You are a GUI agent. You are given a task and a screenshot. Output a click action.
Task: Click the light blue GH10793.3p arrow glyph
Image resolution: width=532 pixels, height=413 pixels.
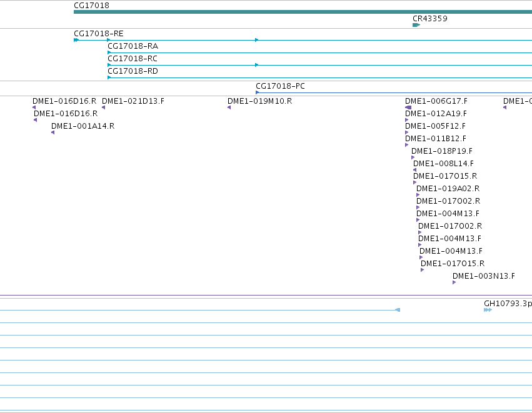(488, 310)
